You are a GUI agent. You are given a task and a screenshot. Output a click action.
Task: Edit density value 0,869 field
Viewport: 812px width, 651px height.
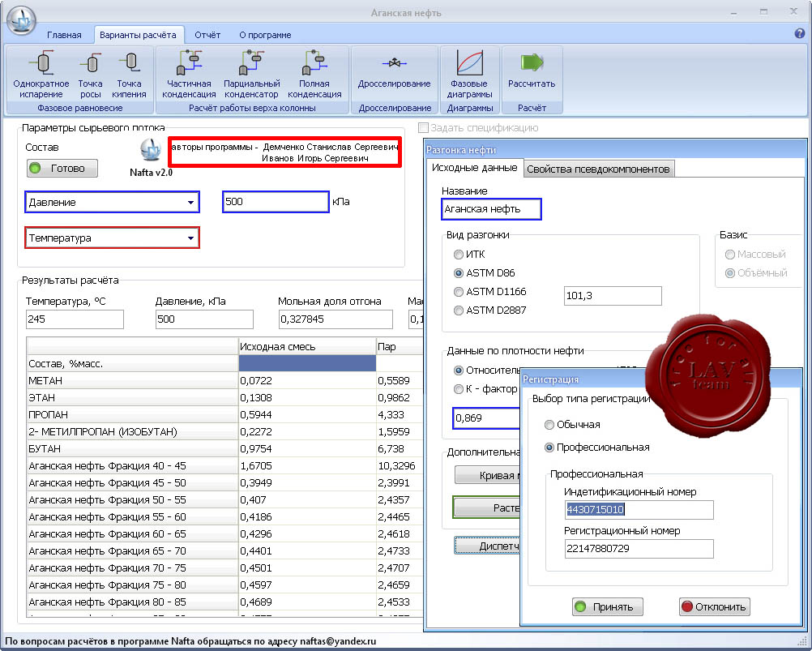tap(486, 418)
